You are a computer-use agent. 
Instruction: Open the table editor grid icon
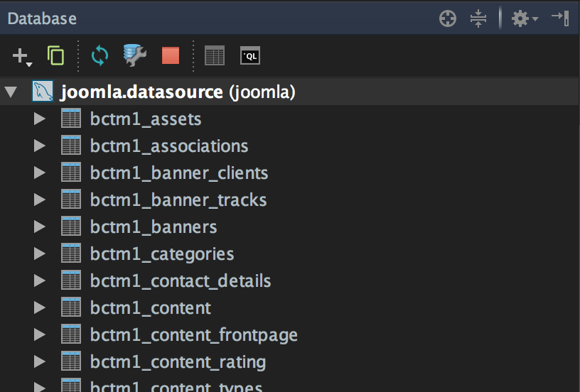(215, 56)
